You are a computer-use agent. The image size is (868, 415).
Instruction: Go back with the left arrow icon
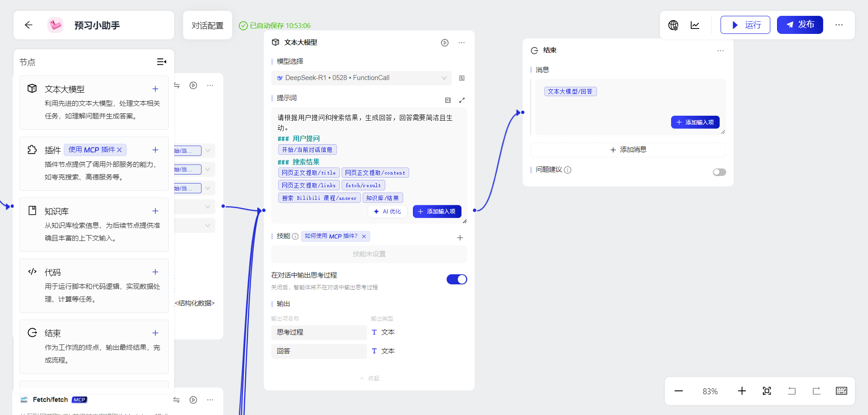click(x=28, y=25)
